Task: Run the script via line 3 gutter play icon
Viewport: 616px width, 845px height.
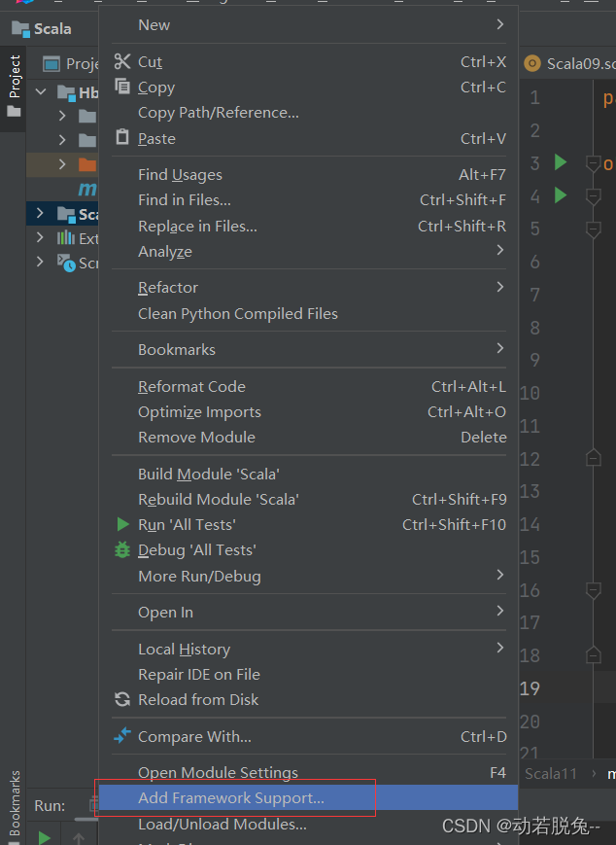Action: (x=561, y=163)
